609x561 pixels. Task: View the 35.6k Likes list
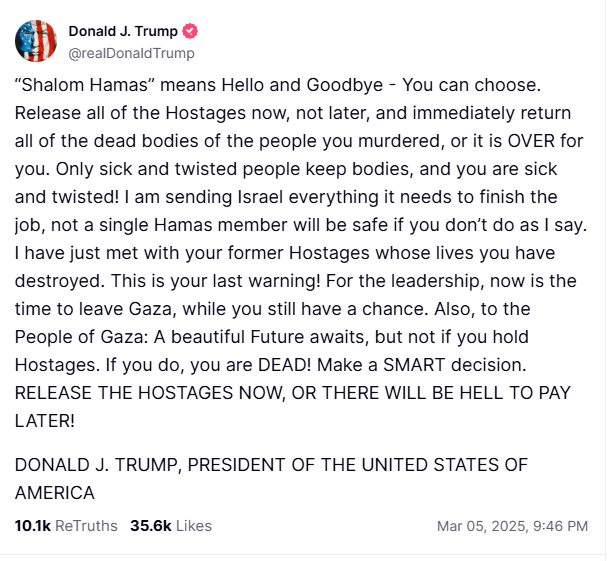tap(171, 526)
